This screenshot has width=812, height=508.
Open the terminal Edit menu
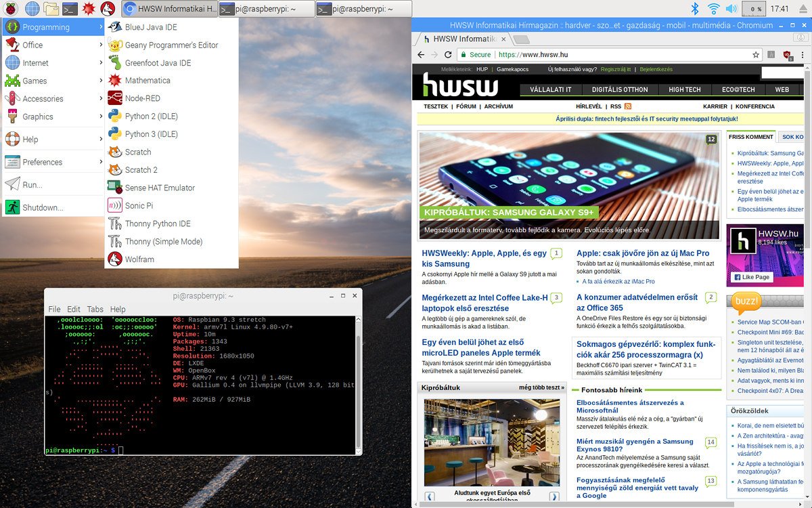pyautogui.click(x=74, y=309)
